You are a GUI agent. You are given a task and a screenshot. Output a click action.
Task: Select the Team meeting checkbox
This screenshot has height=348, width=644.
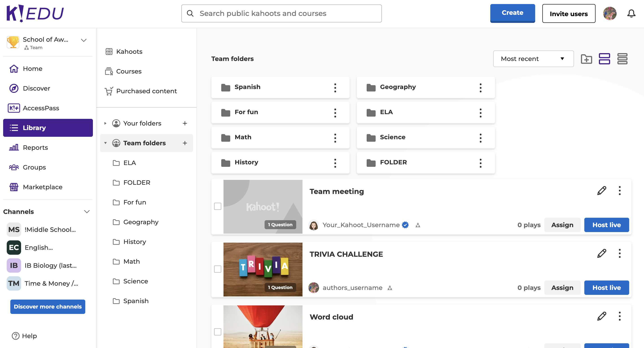[218, 206]
